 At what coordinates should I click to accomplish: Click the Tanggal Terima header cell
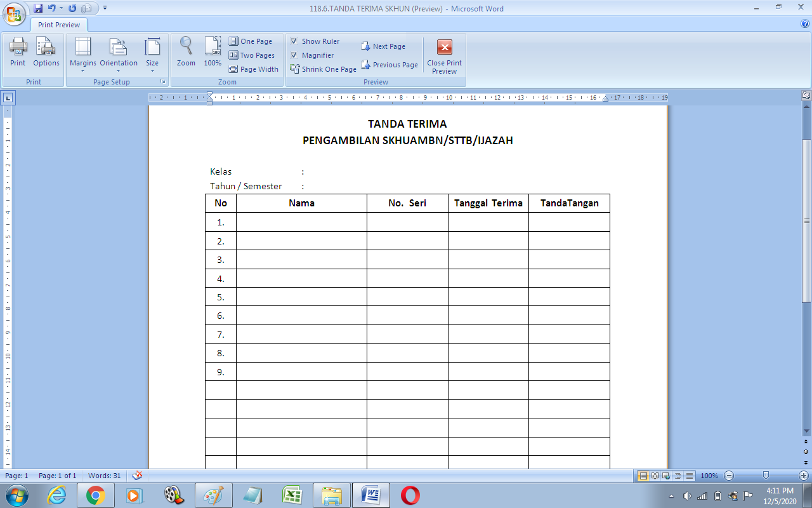pos(488,203)
